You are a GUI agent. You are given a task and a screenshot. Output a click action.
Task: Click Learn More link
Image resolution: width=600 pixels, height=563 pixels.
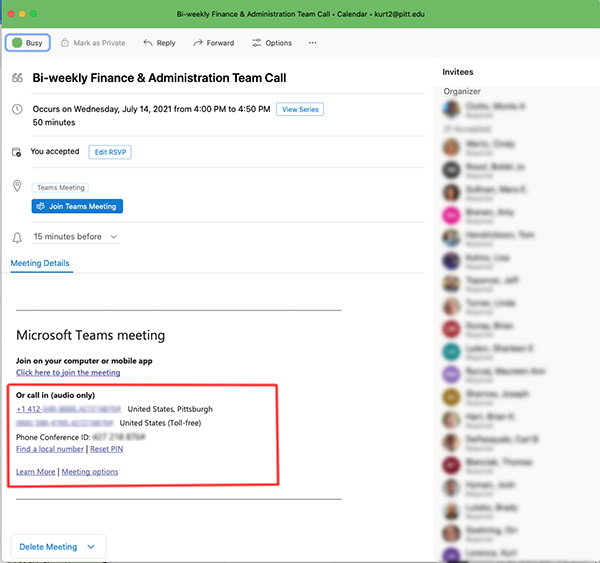click(36, 472)
